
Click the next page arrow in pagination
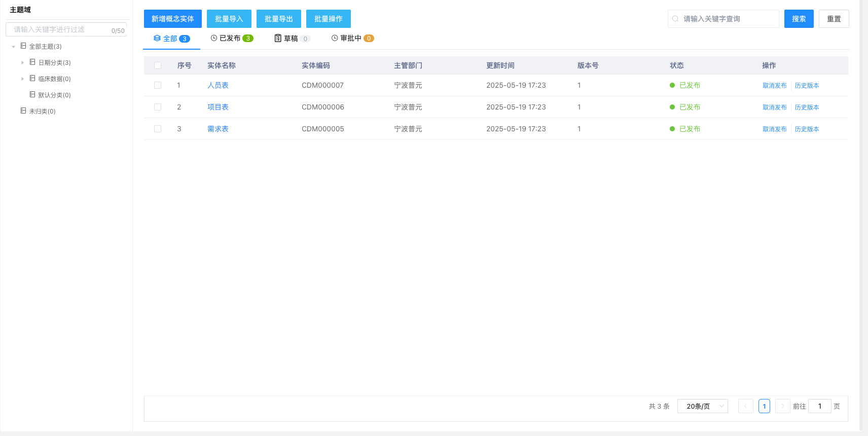(x=782, y=406)
